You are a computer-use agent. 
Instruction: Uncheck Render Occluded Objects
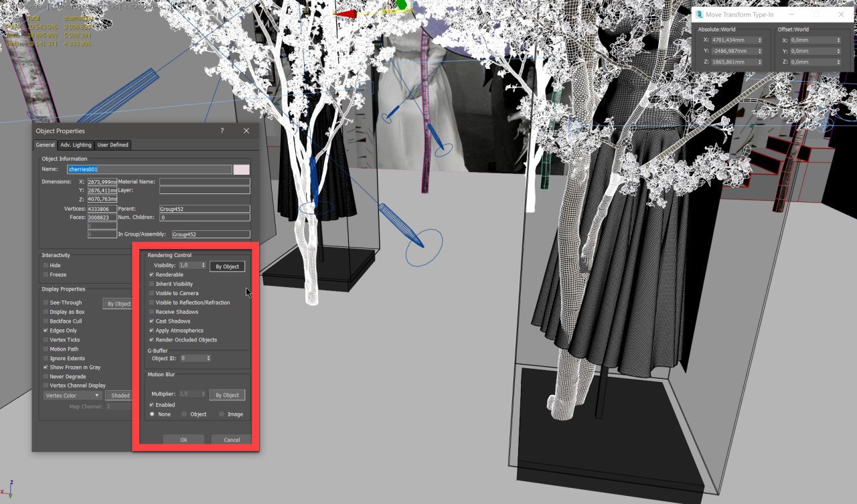pyautogui.click(x=152, y=340)
